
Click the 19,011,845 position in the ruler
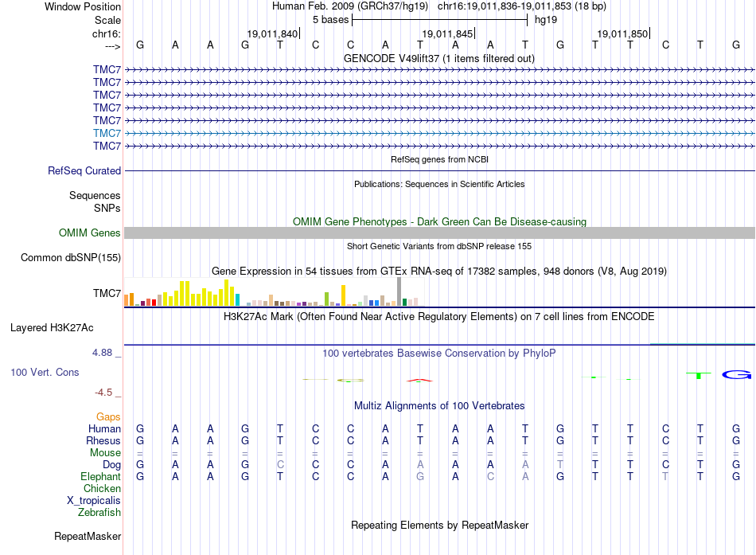click(x=448, y=33)
